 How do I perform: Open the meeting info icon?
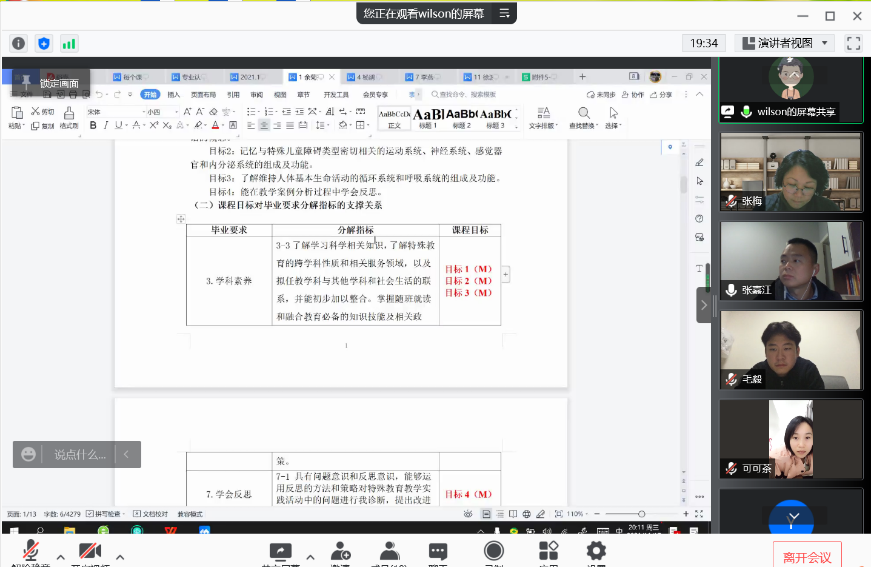coord(18,43)
